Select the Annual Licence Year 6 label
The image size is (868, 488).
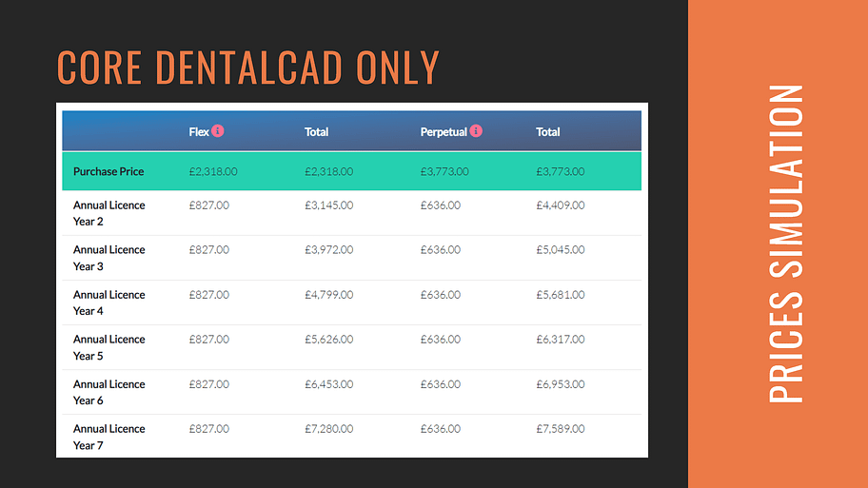pyautogui.click(x=108, y=392)
